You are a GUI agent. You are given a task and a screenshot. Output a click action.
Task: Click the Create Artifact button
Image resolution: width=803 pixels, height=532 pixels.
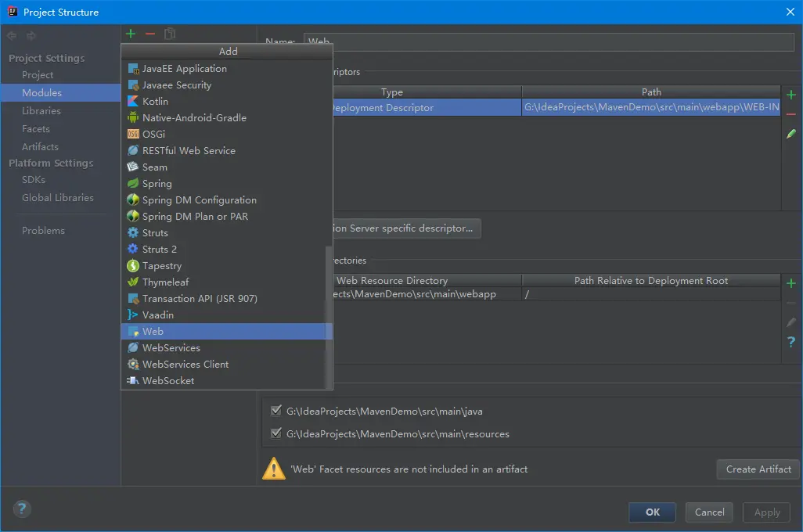pyautogui.click(x=758, y=469)
